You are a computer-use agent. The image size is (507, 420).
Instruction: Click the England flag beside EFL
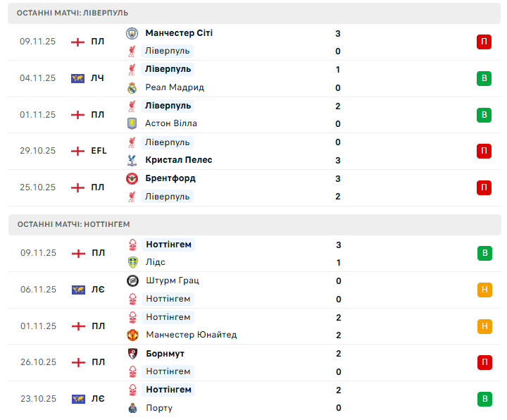click(x=77, y=151)
